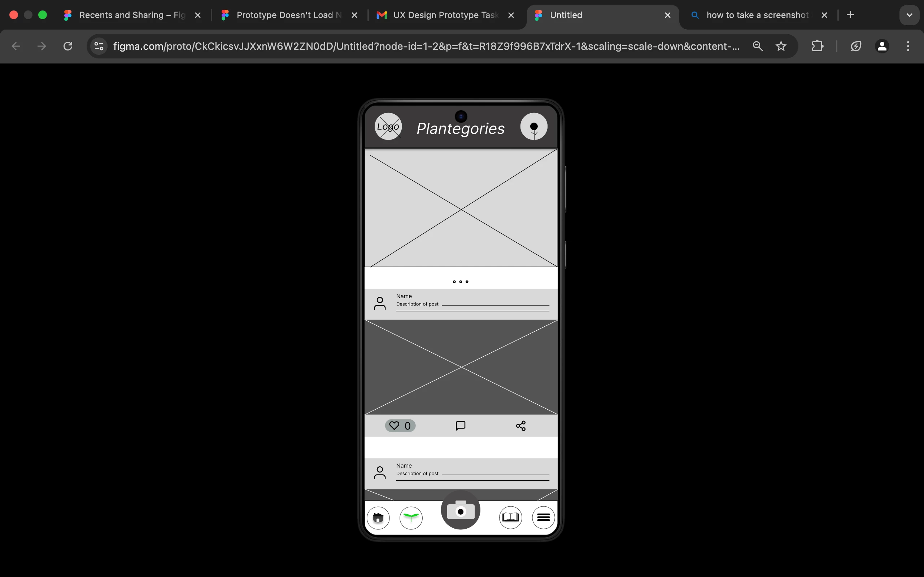Bookmark this page with star icon
Screen dimensions: 924x577
[781, 46]
